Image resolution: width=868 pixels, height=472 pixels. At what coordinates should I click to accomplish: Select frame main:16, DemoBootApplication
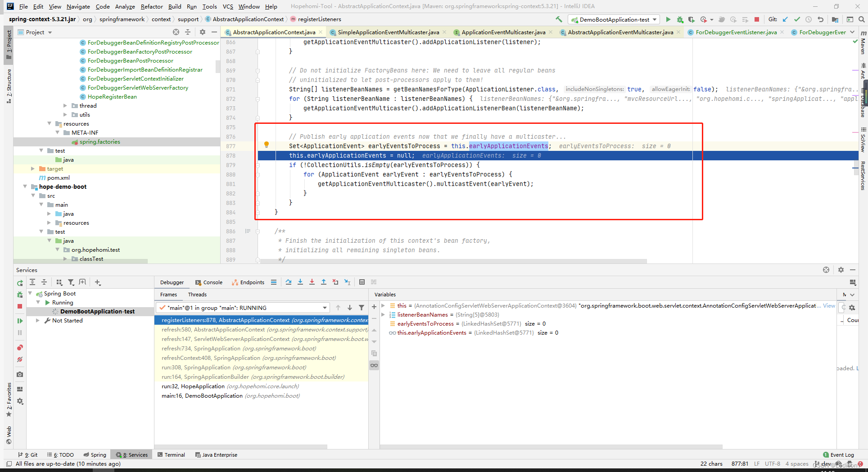point(262,395)
